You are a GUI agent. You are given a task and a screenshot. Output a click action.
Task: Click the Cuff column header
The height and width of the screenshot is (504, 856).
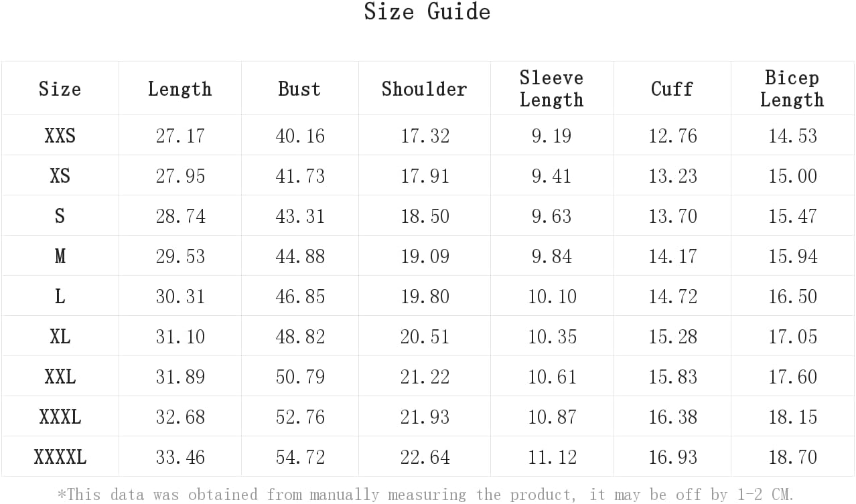[672, 89]
